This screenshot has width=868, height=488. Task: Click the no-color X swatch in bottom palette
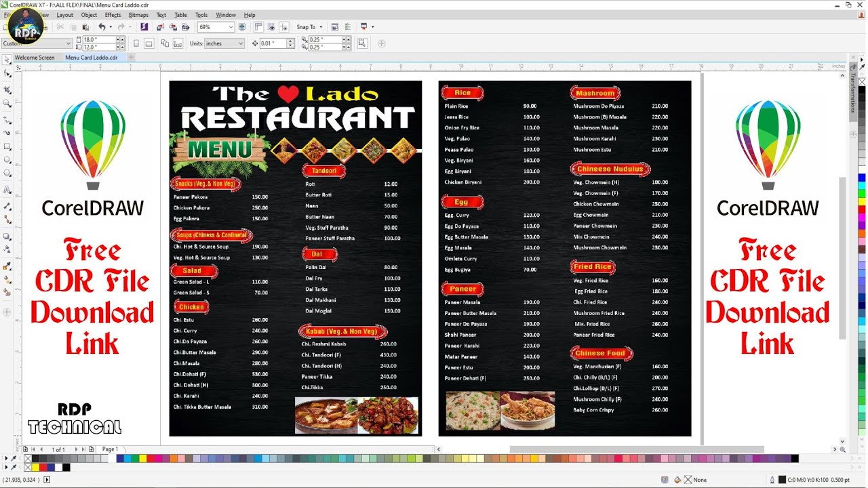pyautogui.click(x=28, y=459)
